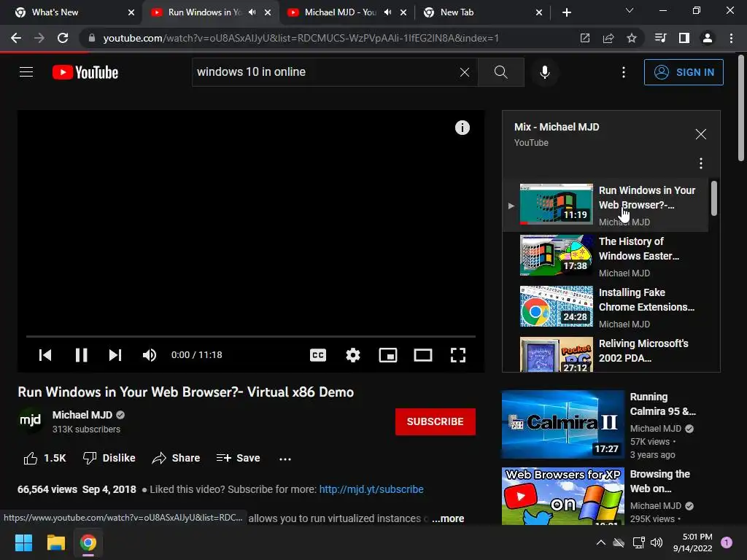The width and height of the screenshot is (747, 560).
Task: Search with your voice microphone
Action: (x=544, y=72)
